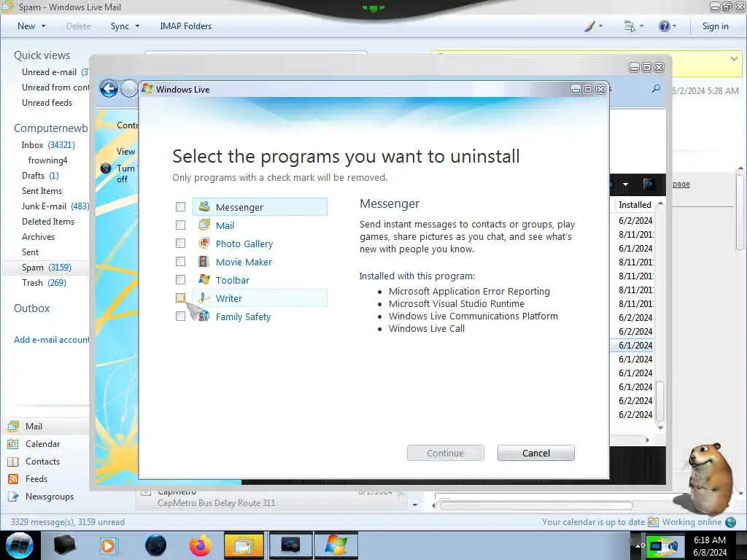Enable the Toolbar checkbox

tap(181, 279)
